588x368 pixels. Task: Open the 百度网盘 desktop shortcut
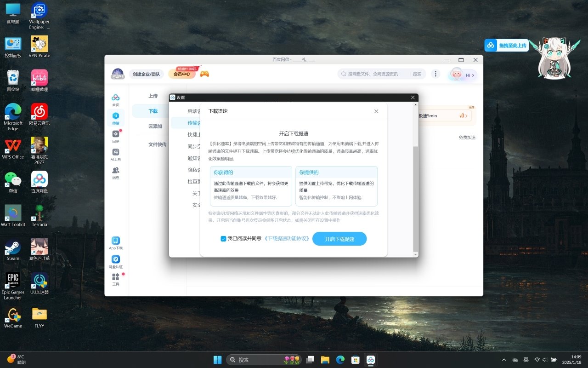coord(40,182)
